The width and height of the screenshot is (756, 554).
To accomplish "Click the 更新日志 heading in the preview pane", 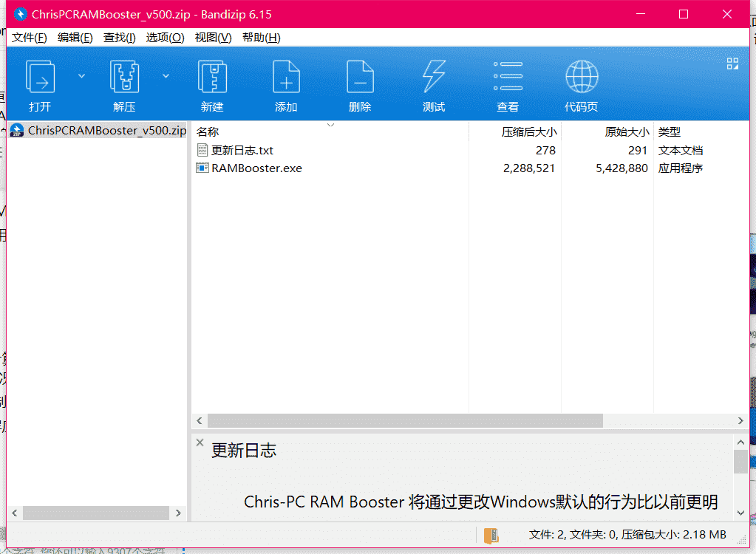I will tap(243, 451).
